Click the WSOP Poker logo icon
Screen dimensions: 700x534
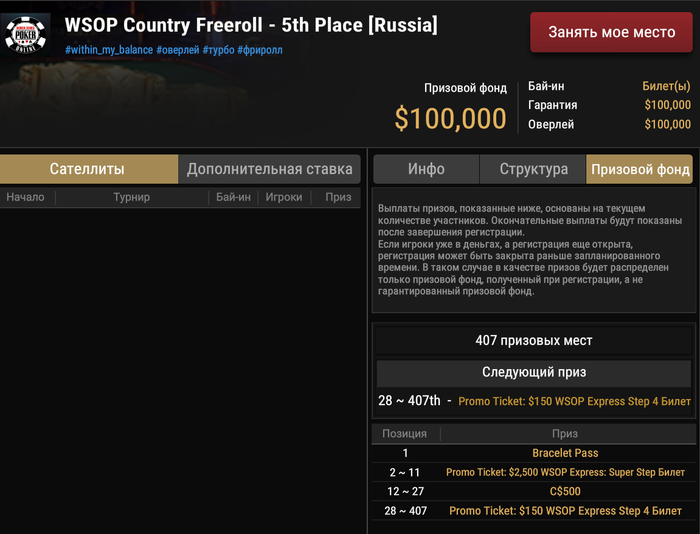click(27, 32)
